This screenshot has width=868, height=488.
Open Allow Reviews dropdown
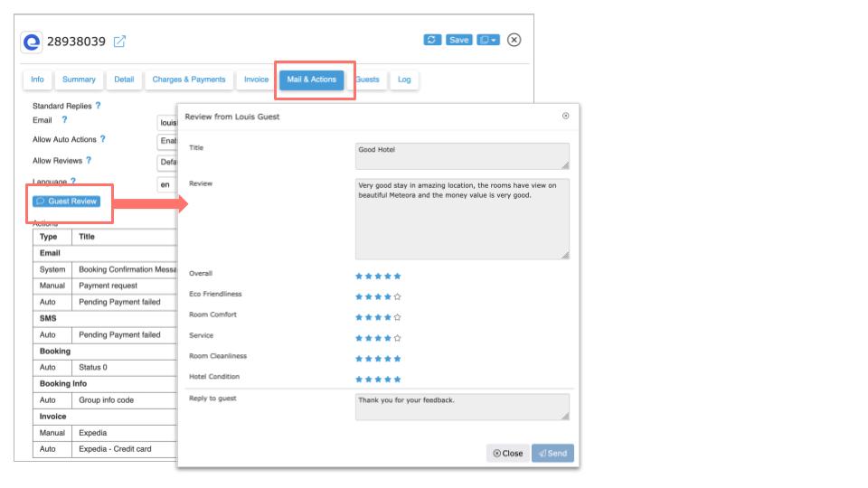click(x=167, y=162)
